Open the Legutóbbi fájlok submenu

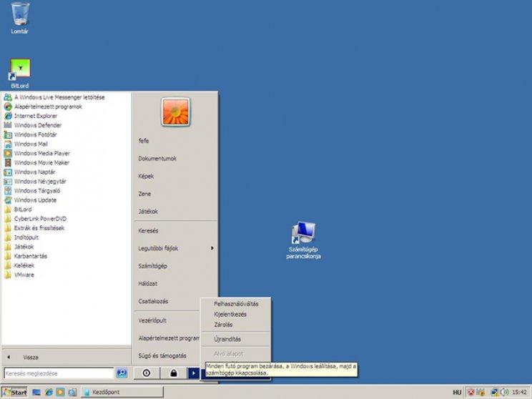[x=176, y=248]
